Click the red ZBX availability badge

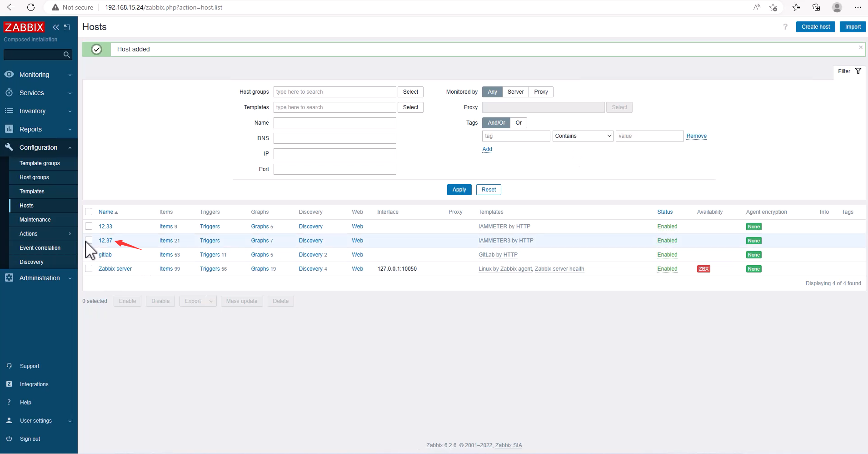click(x=703, y=269)
